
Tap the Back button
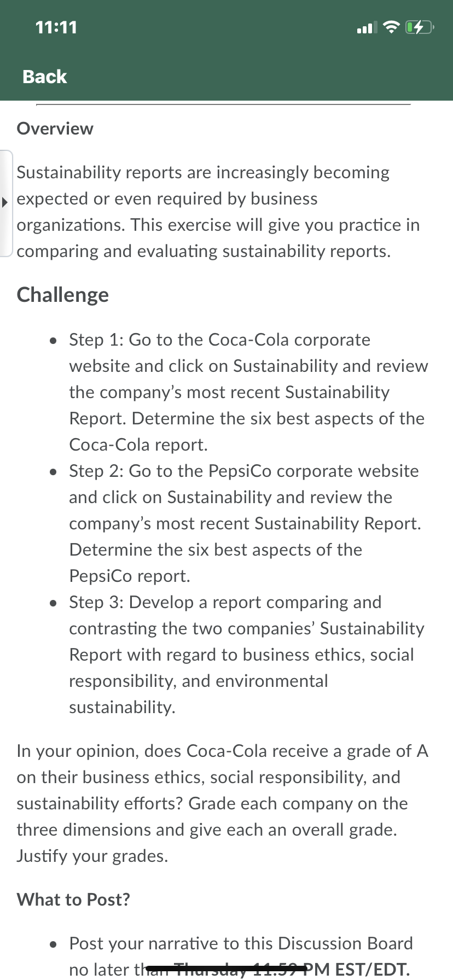(x=44, y=77)
